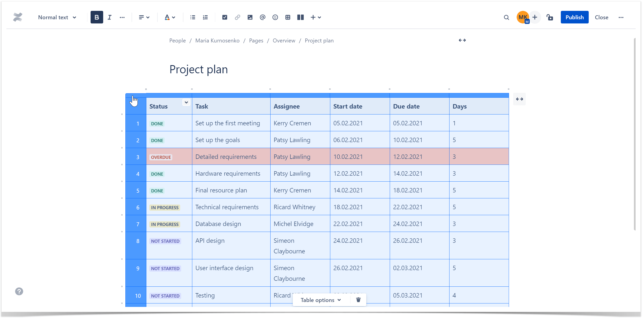Screen dimensions: 644x319
Task: Open the text color picker
Action: click(170, 17)
